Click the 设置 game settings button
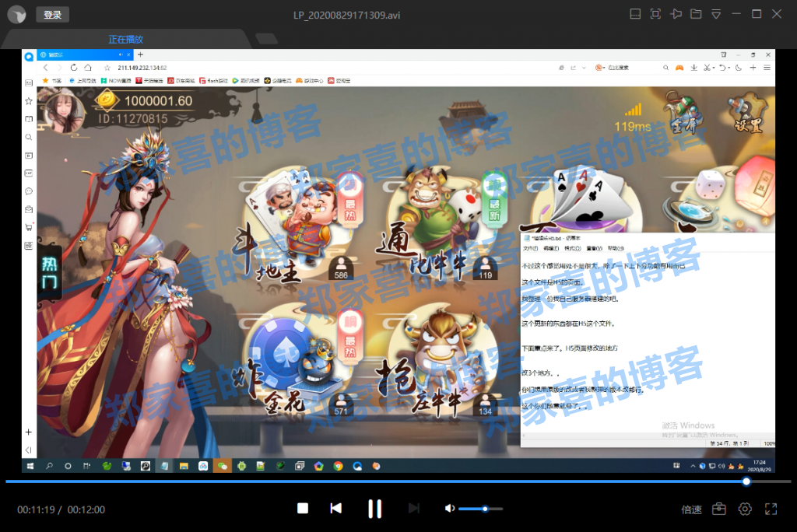Screen dimensions: 797x532 (748, 113)
